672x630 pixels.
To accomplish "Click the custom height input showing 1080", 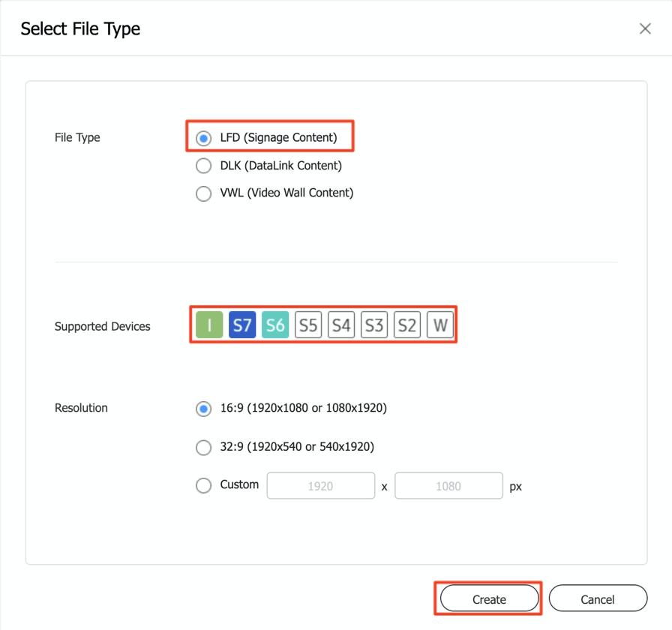I will (448, 485).
